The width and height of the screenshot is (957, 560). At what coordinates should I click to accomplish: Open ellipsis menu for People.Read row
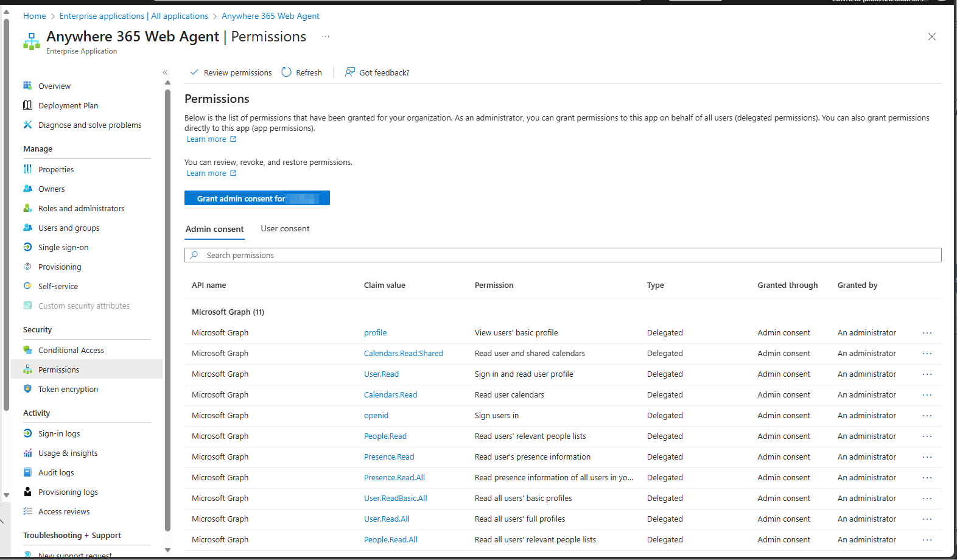tap(927, 436)
